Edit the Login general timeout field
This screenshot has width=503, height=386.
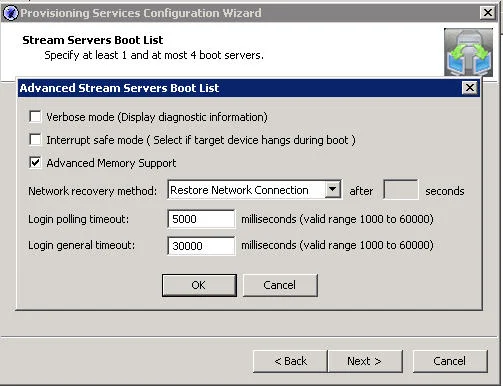[x=201, y=246]
